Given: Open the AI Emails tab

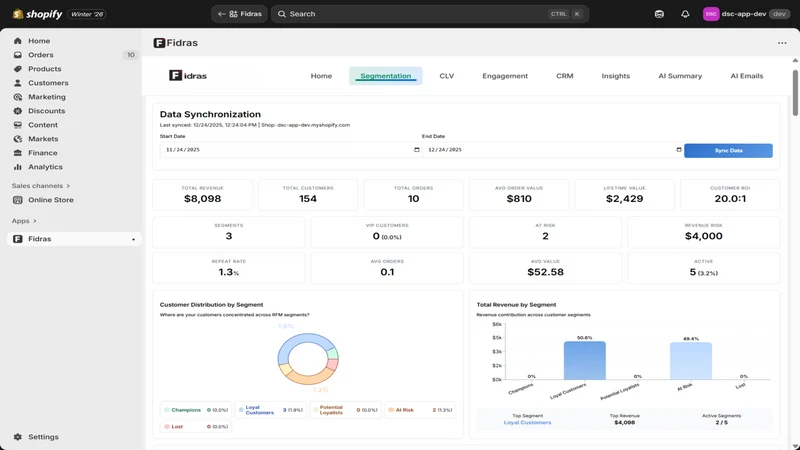Looking at the screenshot, I should (747, 76).
